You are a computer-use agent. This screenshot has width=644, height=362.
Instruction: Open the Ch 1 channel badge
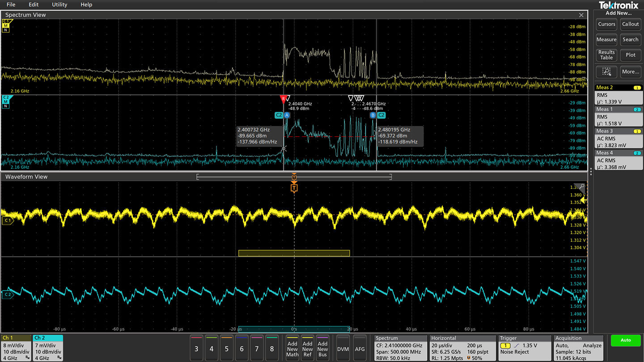15,348
